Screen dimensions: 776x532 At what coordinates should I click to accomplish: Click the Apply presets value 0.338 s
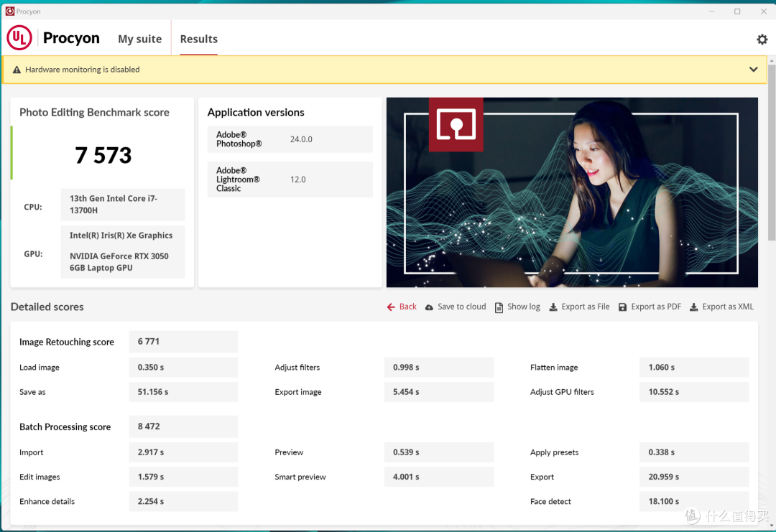694,452
